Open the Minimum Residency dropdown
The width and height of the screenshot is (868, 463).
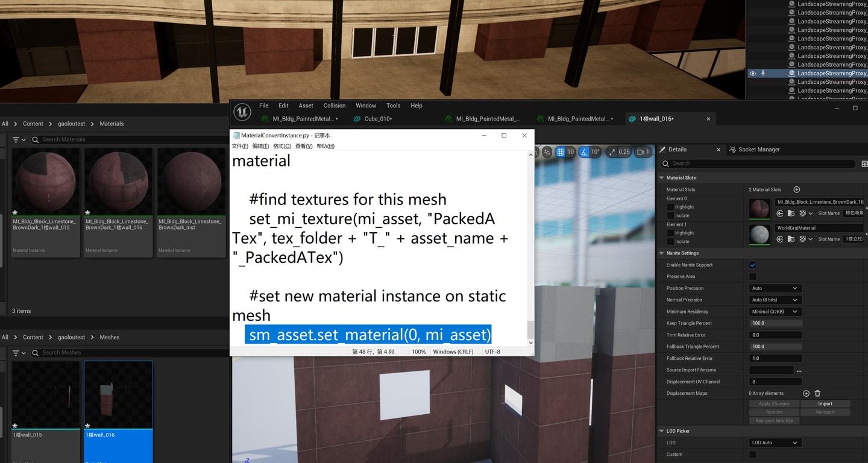pyautogui.click(x=775, y=312)
